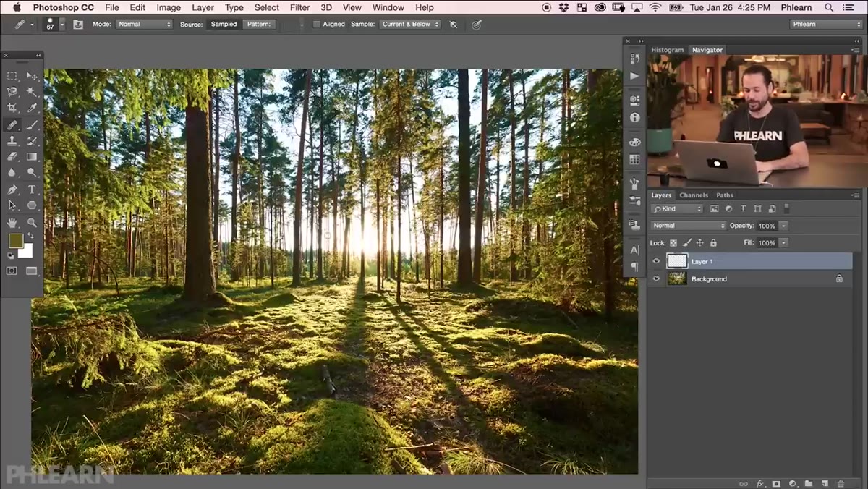Select the Eyedropper tool
The height and width of the screenshot is (489, 868).
point(32,108)
